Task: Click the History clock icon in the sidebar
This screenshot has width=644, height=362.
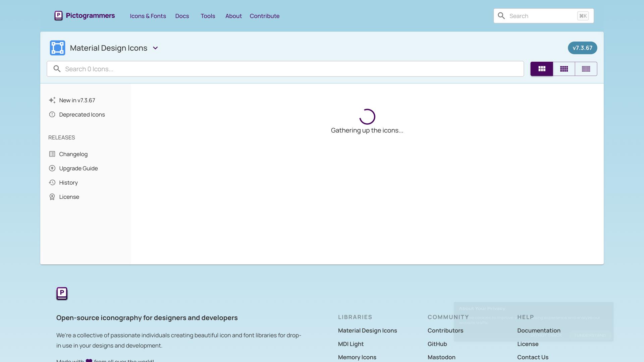Action: tap(52, 182)
